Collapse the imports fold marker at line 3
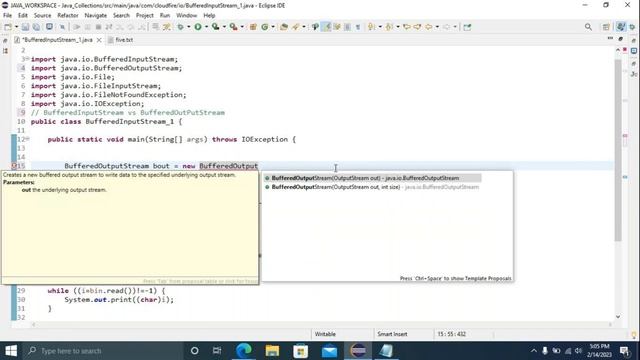640x360 pixels. pyautogui.click(x=27, y=59)
